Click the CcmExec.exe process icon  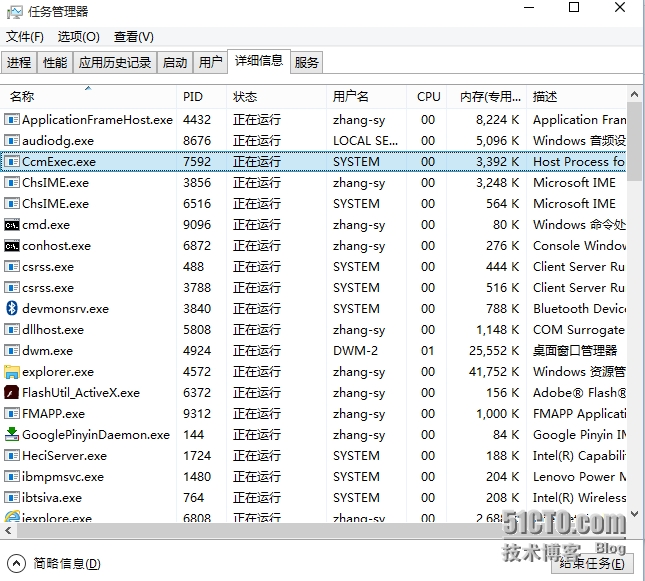(x=12, y=162)
